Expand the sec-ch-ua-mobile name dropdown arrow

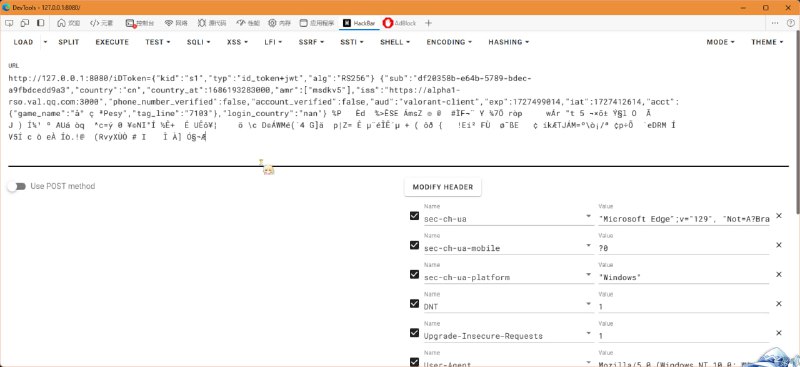tap(589, 246)
